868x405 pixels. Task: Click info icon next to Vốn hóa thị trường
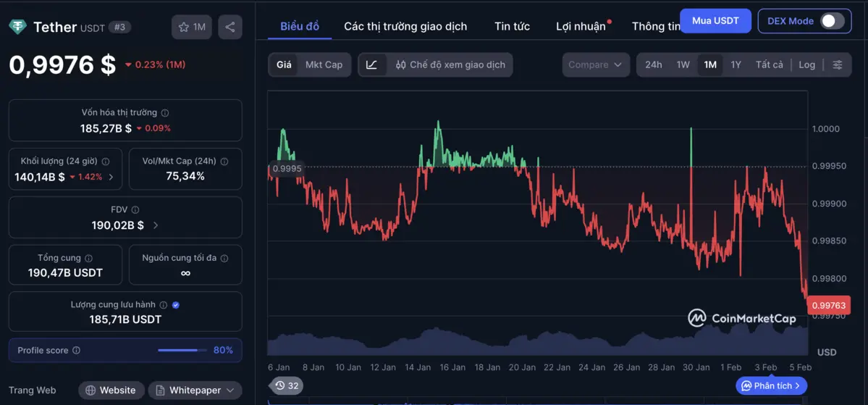pyautogui.click(x=165, y=113)
